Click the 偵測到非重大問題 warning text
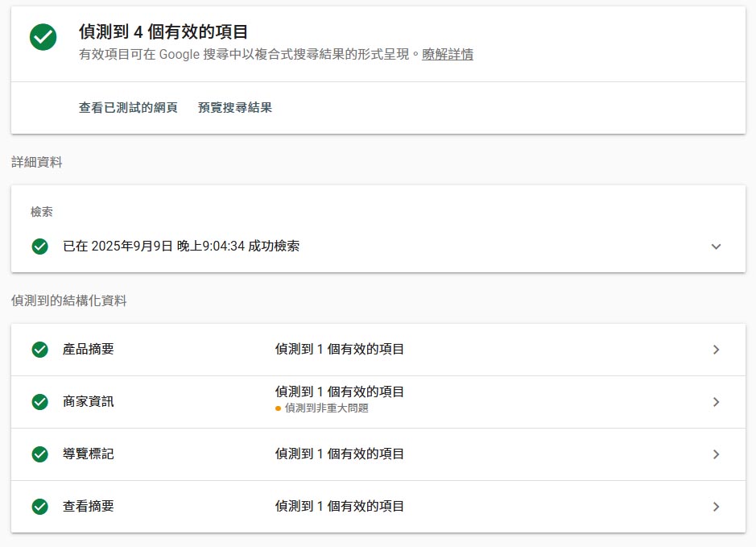The image size is (756, 547). [x=326, y=408]
